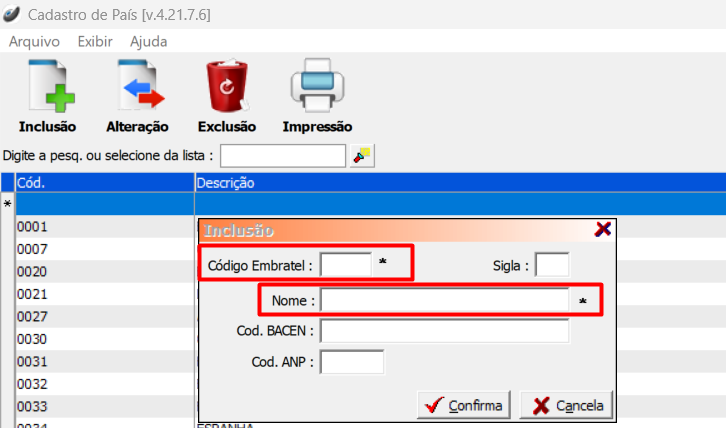Screen dimensions: 726x428
Task: Close the Inclusão dialog with X
Action: pos(603,229)
